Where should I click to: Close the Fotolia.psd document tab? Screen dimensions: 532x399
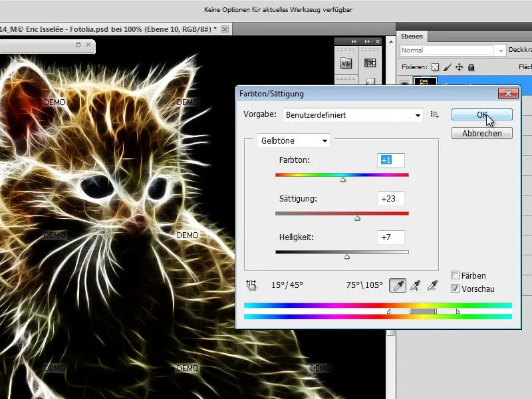[x=225, y=29]
